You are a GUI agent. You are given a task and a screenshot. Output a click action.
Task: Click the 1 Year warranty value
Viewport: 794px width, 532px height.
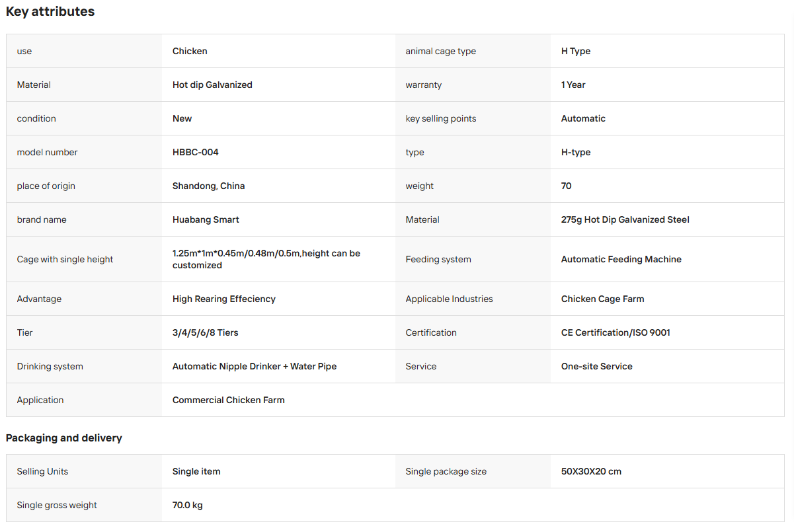point(573,85)
